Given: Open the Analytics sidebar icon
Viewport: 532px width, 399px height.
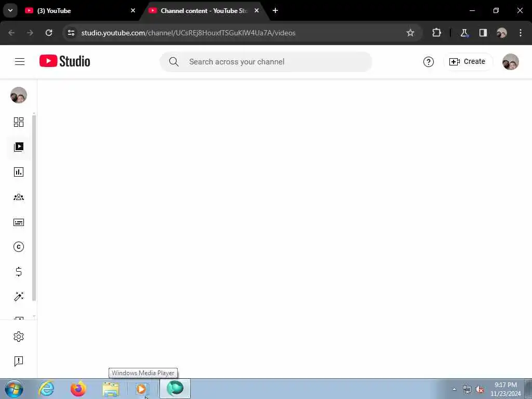Looking at the screenshot, I should pyautogui.click(x=19, y=172).
